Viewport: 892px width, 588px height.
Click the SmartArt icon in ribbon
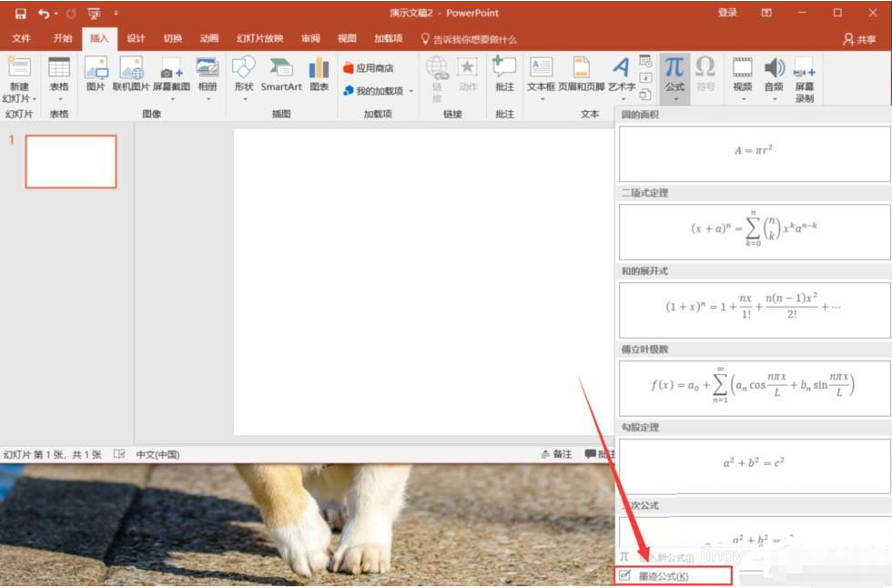(x=280, y=74)
